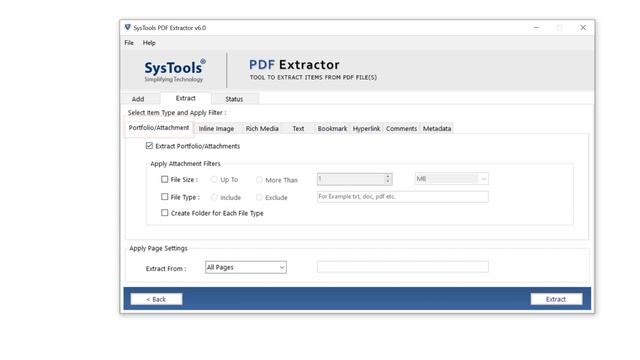The height and width of the screenshot is (360, 640).
Task: Click the Extract button at bottom right
Action: tap(556, 299)
